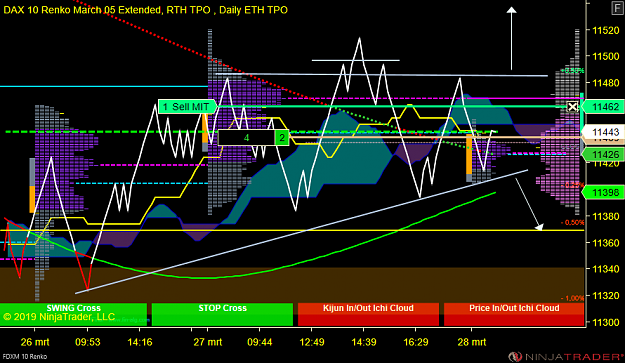Click the F icon in top corner
The image size is (625, 363).
click(x=617, y=9)
